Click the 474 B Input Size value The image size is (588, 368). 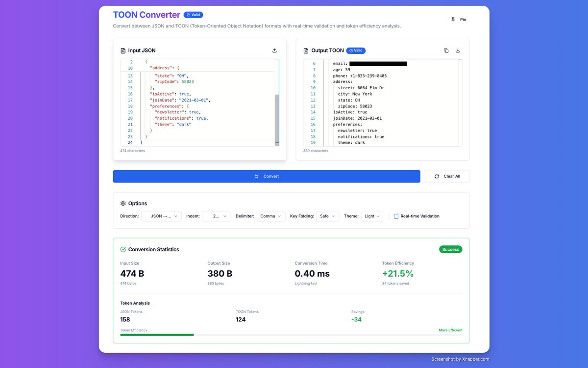132,274
